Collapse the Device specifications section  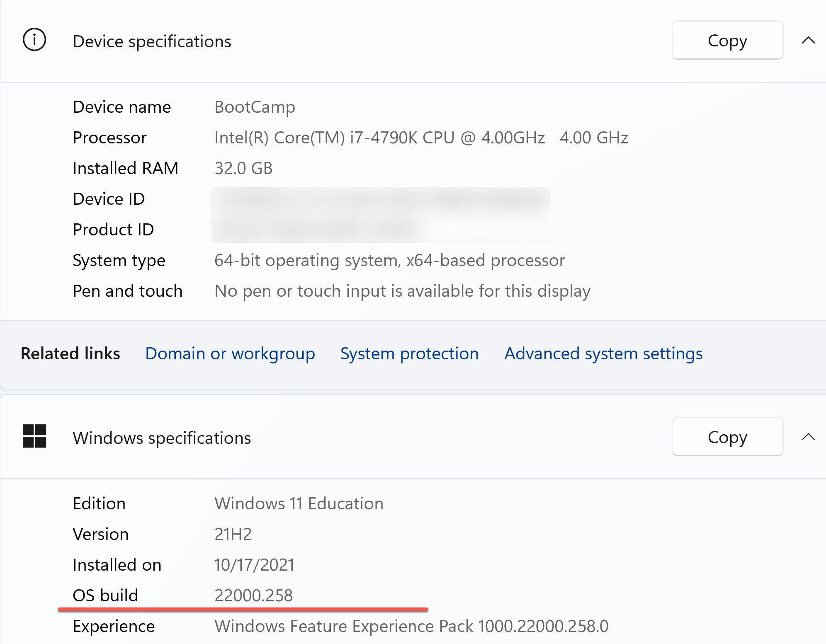(808, 40)
